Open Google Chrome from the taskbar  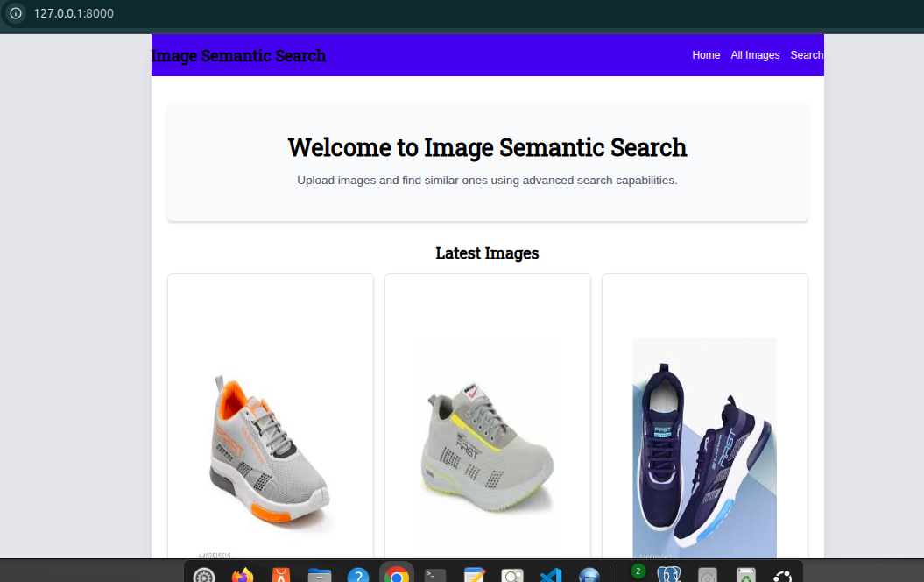[x=397, y=574]
